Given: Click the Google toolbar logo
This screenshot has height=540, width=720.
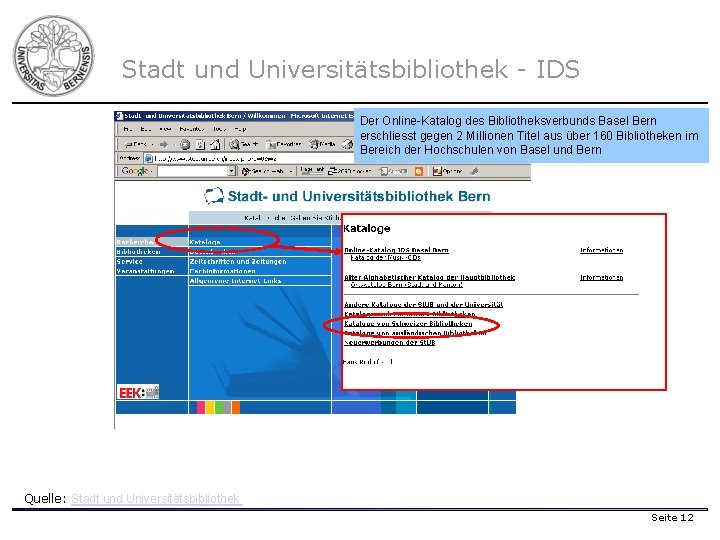Looking at the screenshot, I should 135,171.
